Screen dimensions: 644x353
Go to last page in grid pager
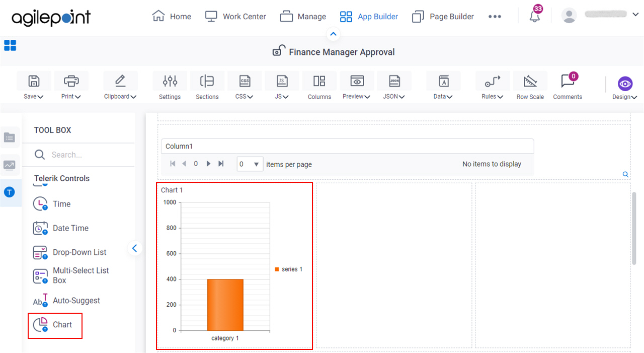click(x=220, y=164)
